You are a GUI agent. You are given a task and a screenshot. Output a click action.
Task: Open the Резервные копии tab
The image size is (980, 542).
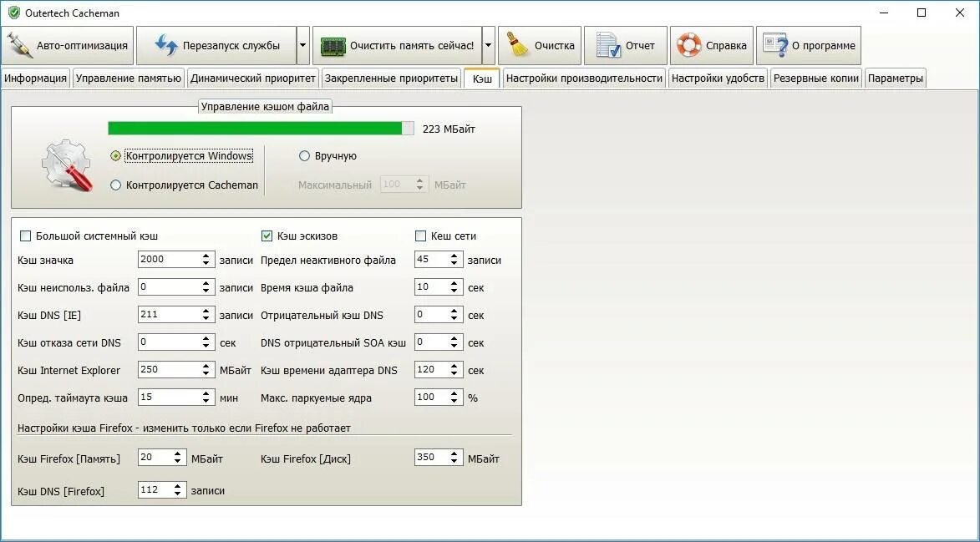[816, 78]
